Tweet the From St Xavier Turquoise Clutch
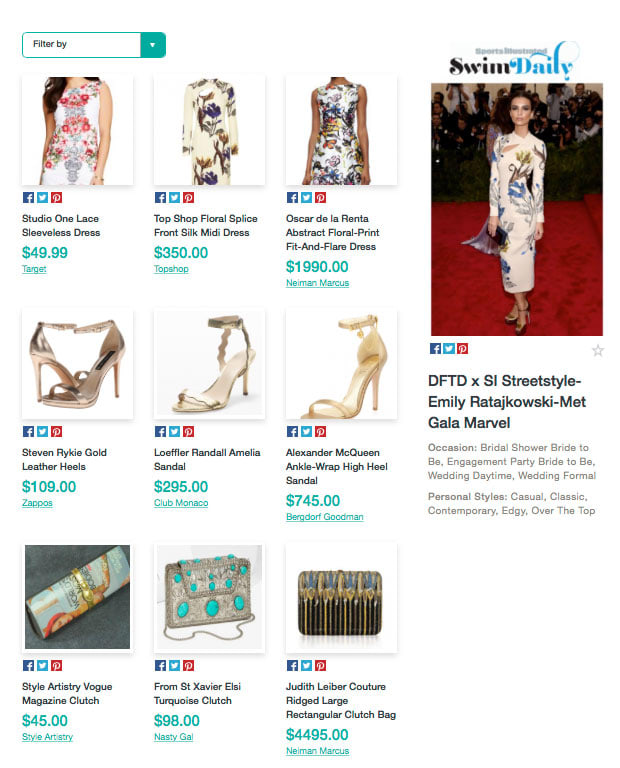 click(174, 666)
